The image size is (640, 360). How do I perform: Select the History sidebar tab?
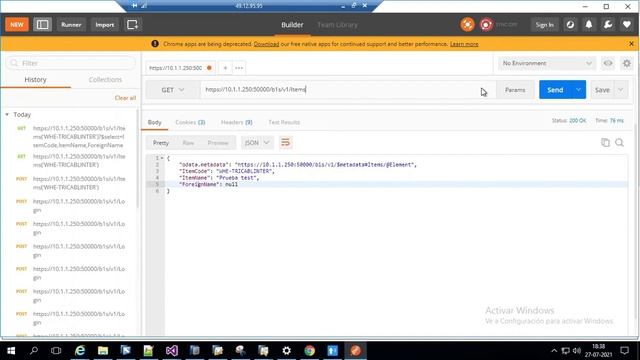click(x=36, y=80)
